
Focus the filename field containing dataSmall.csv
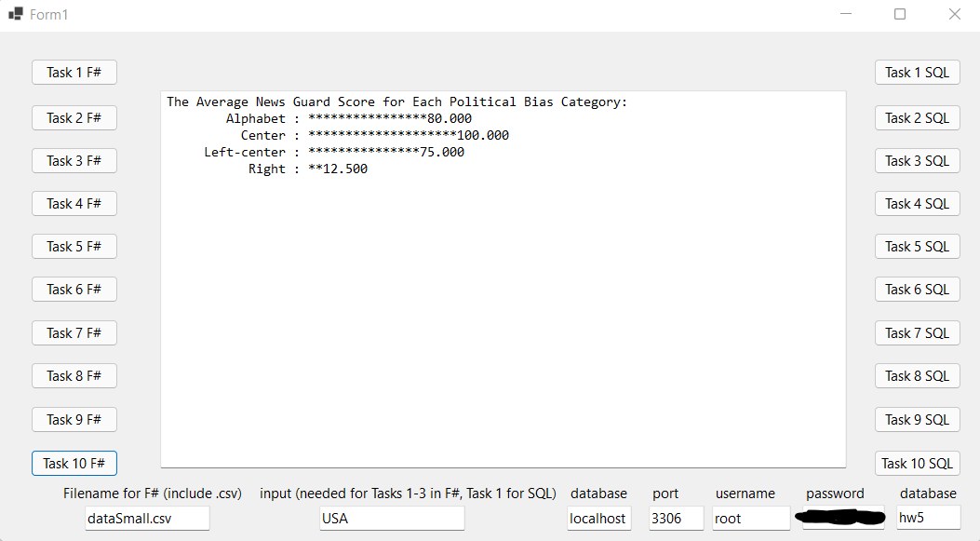click(147, 519)
